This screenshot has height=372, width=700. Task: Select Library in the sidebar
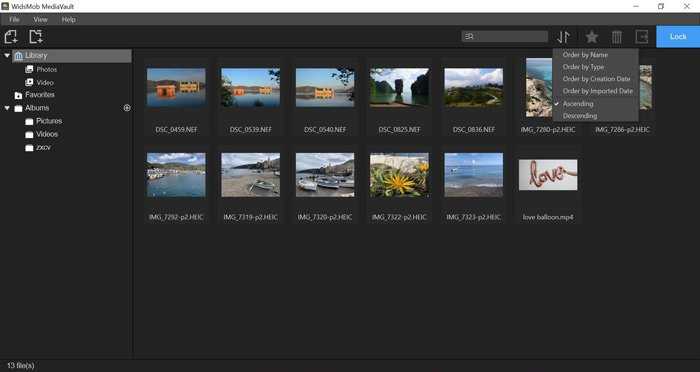(72, 56)
